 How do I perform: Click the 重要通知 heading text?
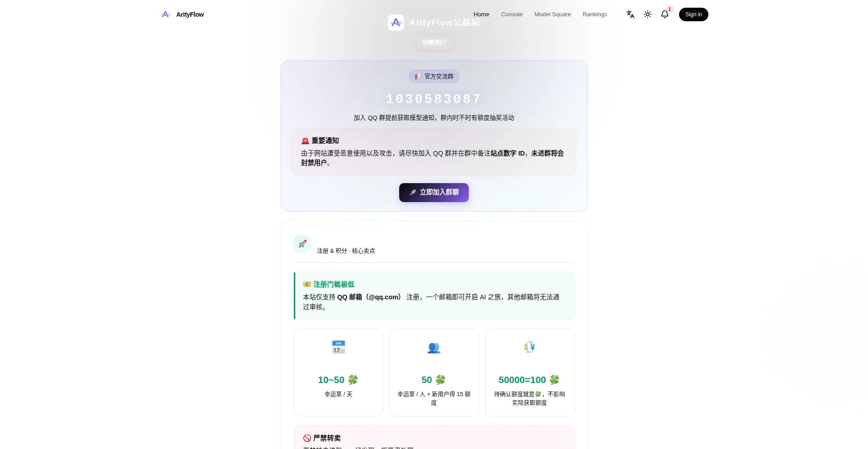point(325,141)
